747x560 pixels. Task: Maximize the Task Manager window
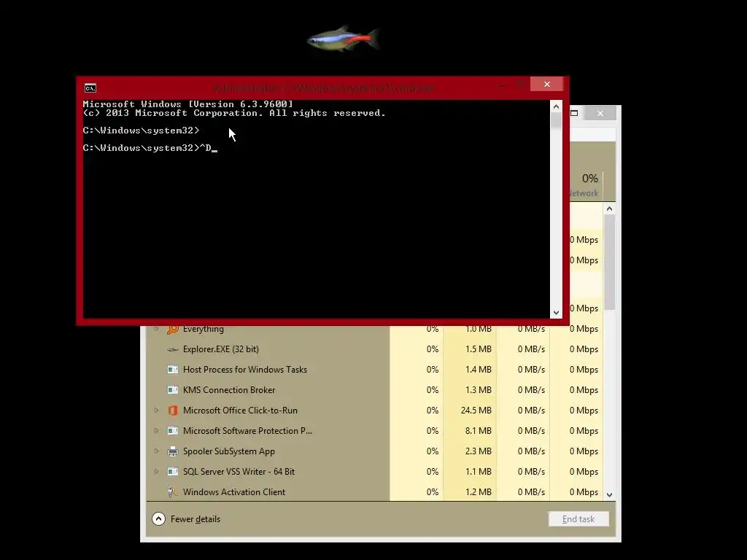[x=575, y=113]
